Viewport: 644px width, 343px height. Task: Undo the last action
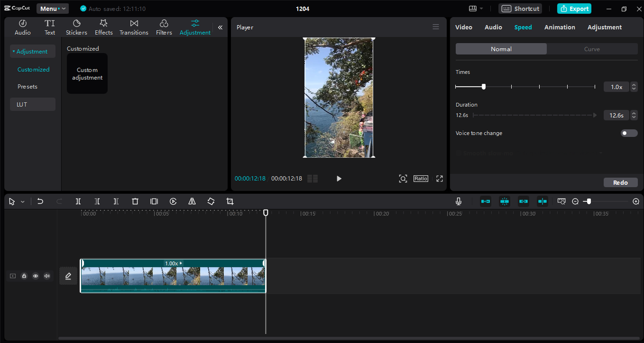[x=40, y=201]
